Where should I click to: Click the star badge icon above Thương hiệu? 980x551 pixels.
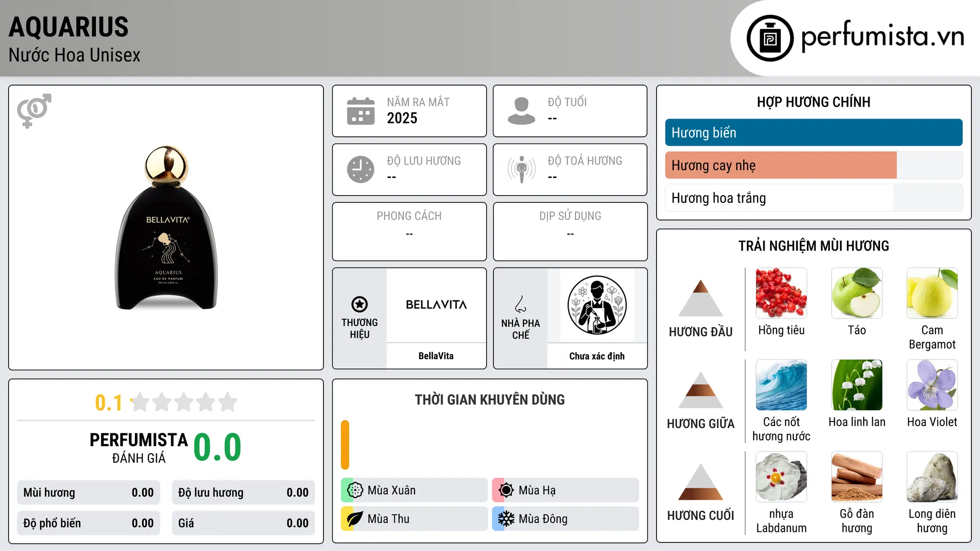coord(359,304)
